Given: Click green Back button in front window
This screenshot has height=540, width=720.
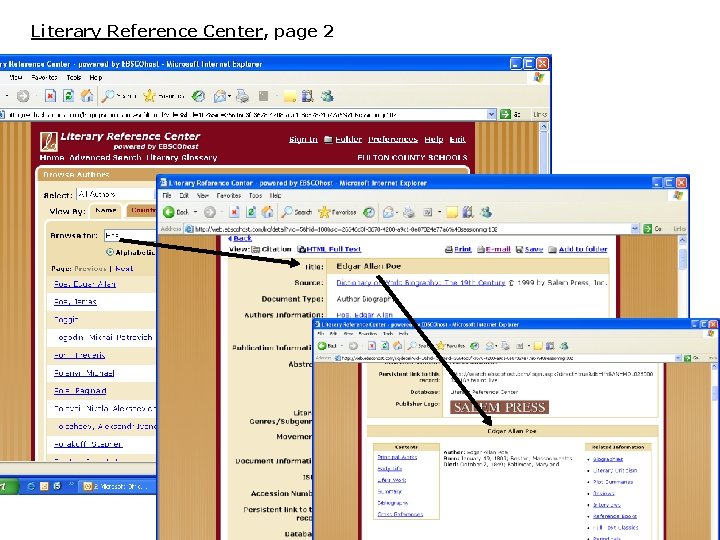Looking at the screenshot, I should [x=322, y=345].
